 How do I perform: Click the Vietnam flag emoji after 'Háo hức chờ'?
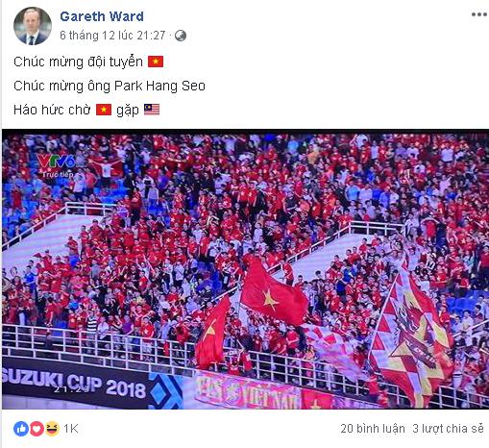point(104,110)
